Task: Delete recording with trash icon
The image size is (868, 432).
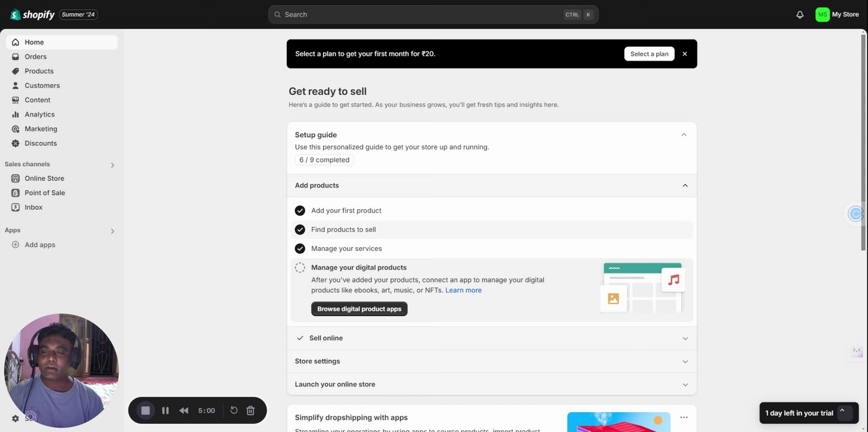Action: 250,410
